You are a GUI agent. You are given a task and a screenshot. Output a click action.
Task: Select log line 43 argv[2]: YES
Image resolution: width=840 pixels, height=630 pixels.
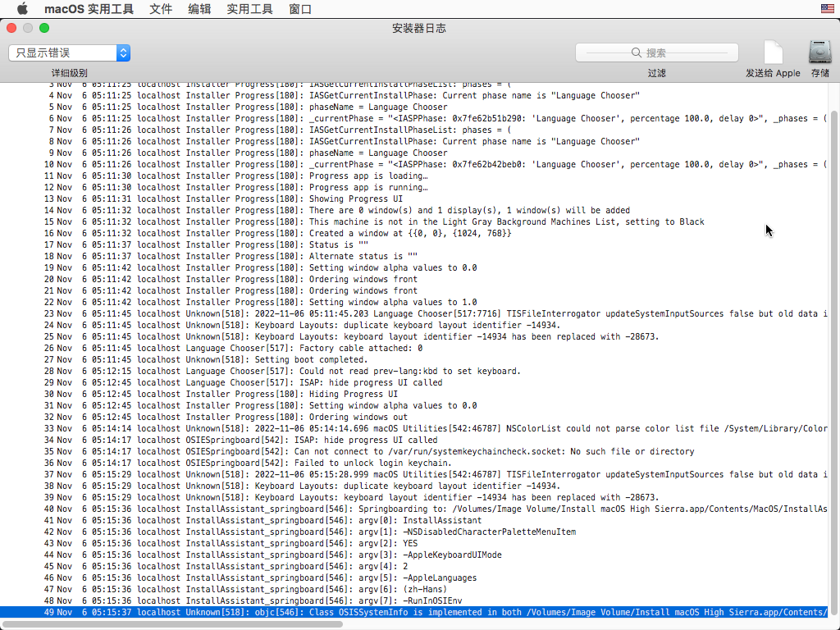pyautogui.click(x=413, y=543)
